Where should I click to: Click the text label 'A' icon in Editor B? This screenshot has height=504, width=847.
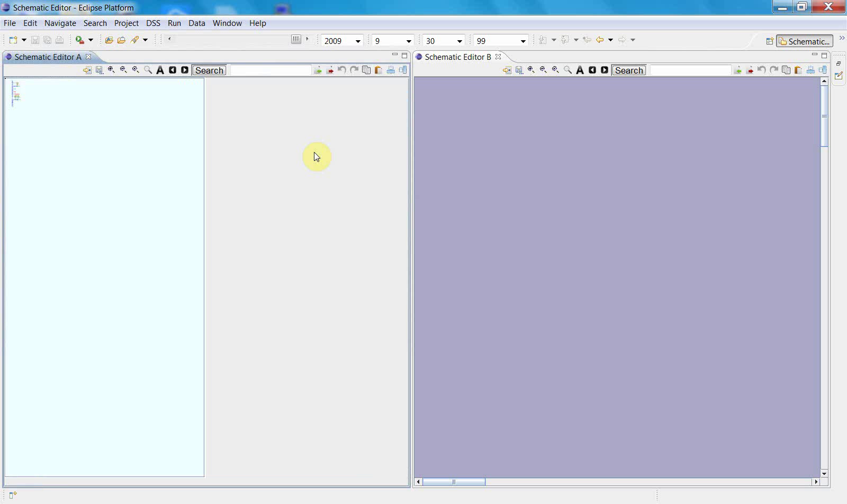580,70
